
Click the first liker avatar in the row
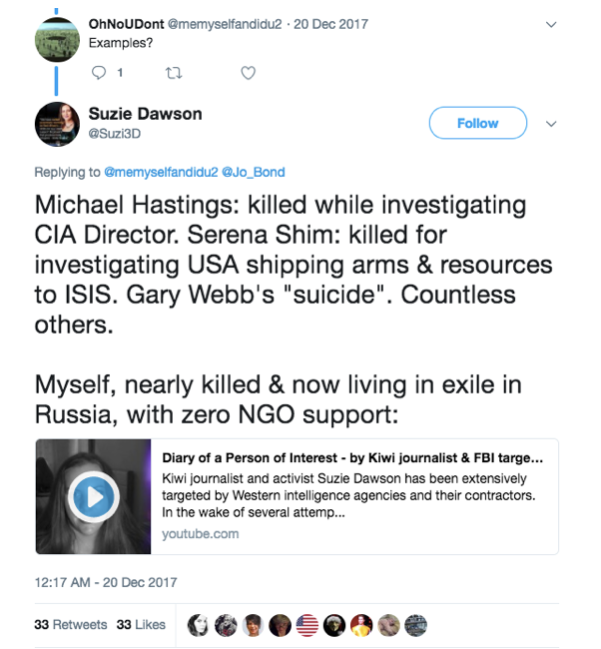(x=199, y=625)
